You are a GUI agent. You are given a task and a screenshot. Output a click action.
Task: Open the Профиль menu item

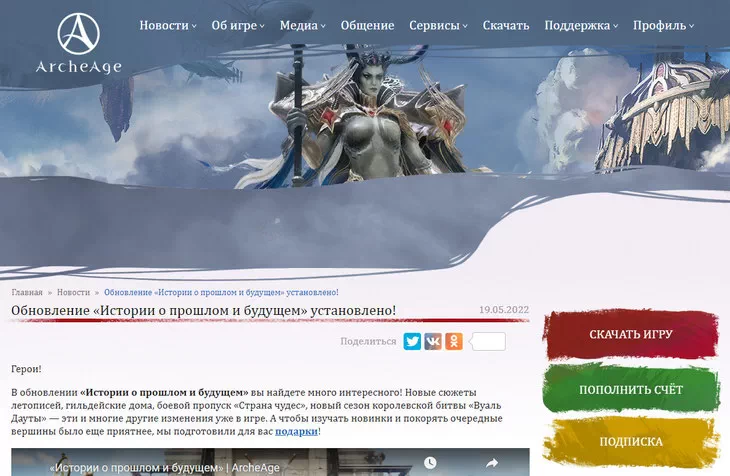pyautogui.click(x=659, y=26)
